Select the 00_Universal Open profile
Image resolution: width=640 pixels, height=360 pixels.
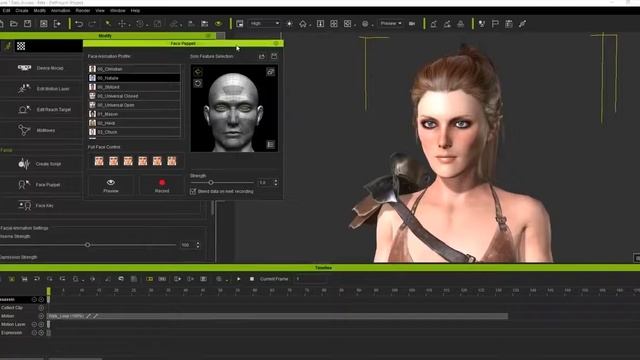[x=134, y=105]
